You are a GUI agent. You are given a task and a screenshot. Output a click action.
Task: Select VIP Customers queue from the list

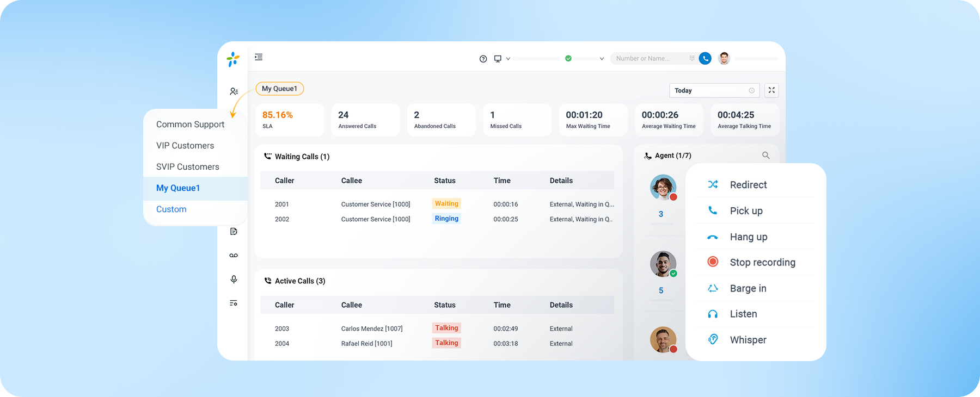185,146
